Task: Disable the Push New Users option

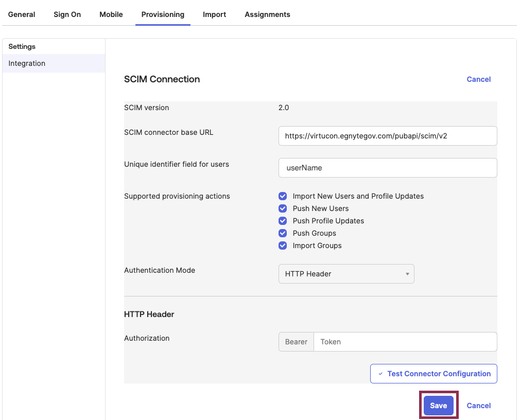Action: tap(282, 208)
